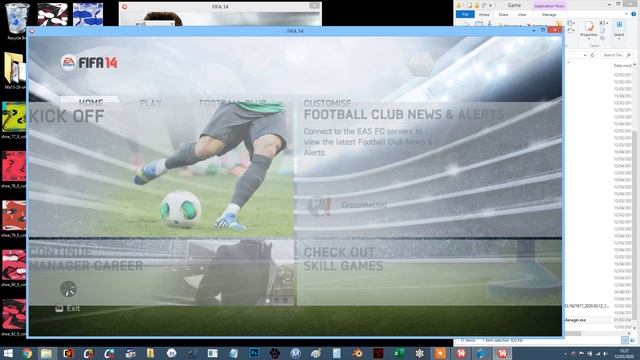Open Google Chrome from taskbar
This screenshot has width=640, height=360.
(x=27, y=353)
